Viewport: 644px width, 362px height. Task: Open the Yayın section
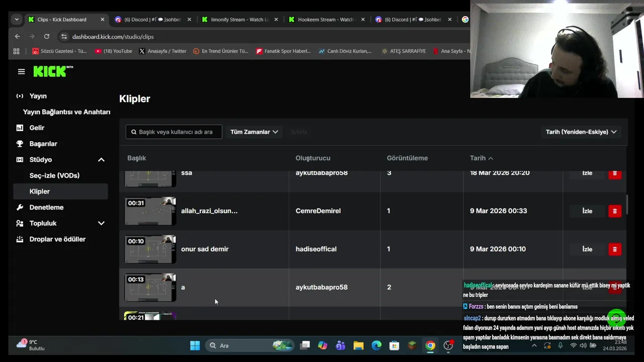[38, 96]
